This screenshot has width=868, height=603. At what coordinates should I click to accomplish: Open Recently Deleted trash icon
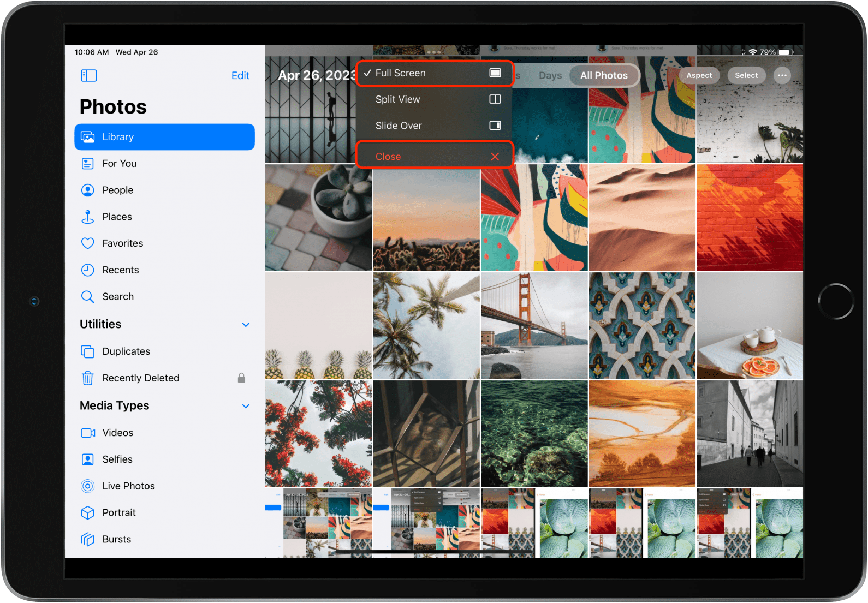point(87,378)
